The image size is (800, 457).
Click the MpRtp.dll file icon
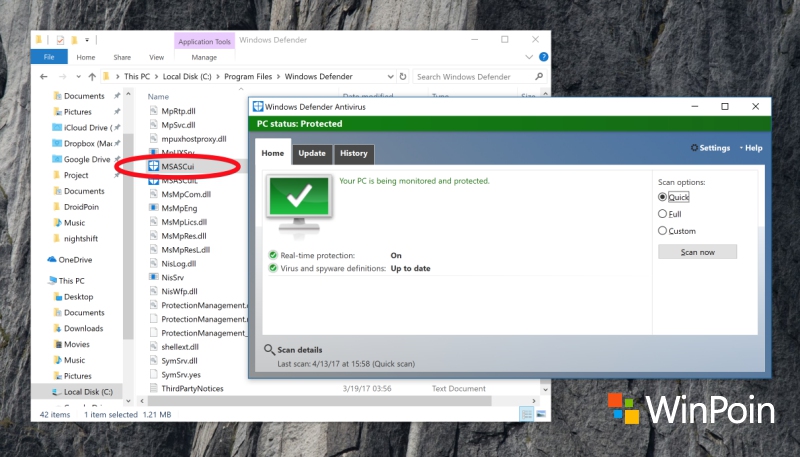(x=153, y=111)
